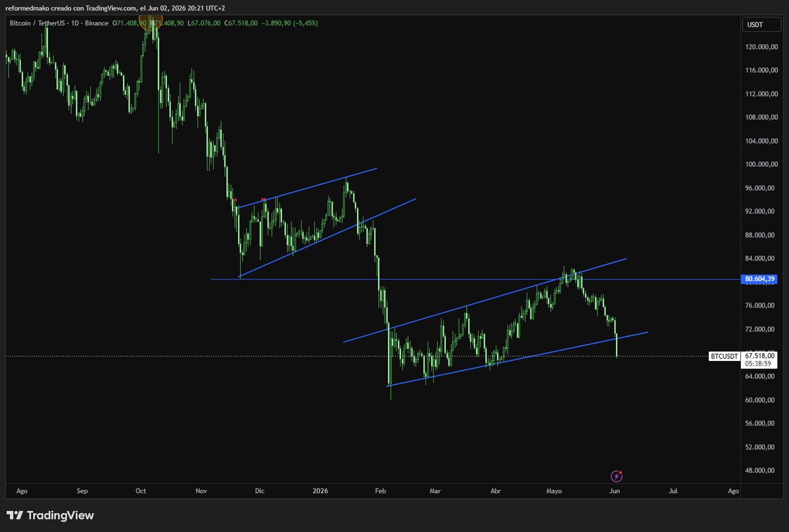Click the 108.000,00 price axis label
789x532 pixels.
(761, 118)
